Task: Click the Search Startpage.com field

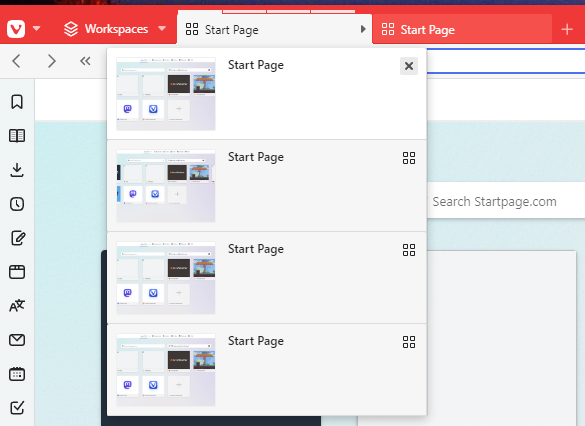Action: pyautogui.click(x=506, y=201)
